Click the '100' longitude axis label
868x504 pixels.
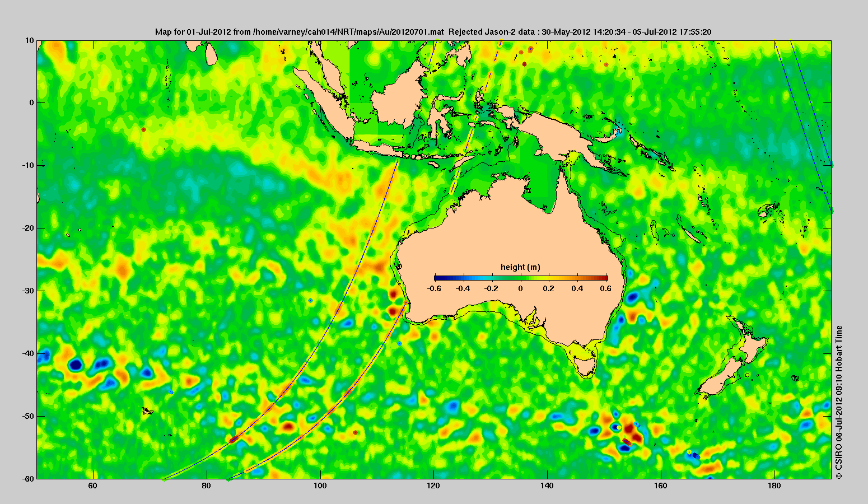pyautogui.click(x=320, y=486)
